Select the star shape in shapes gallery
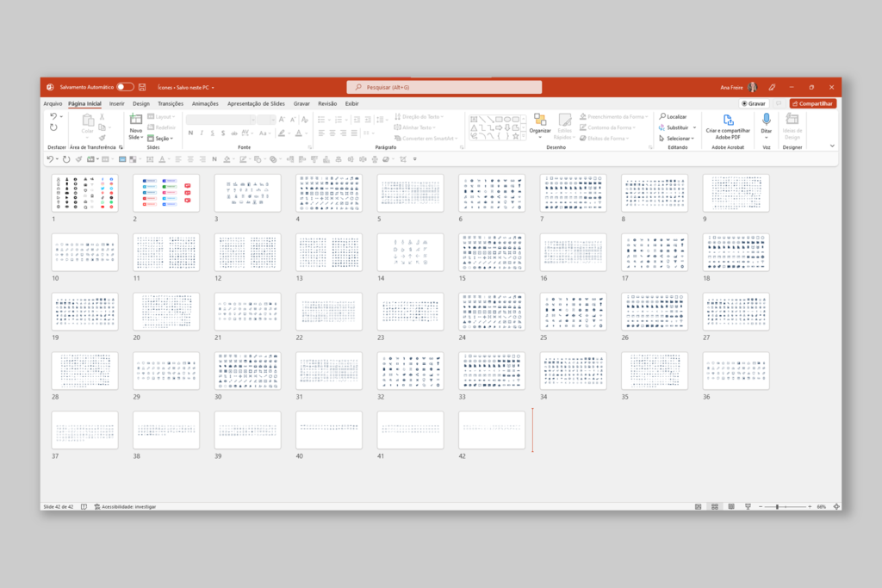Screen dimensions: 882x588 pos(516,136)
